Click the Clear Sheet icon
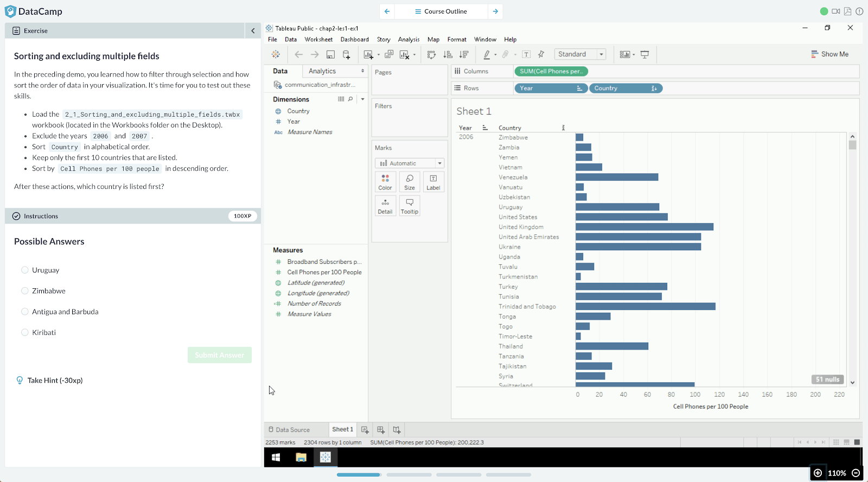Screen dimensions: 868x482 pyautogui.click(x=404, y=54)
